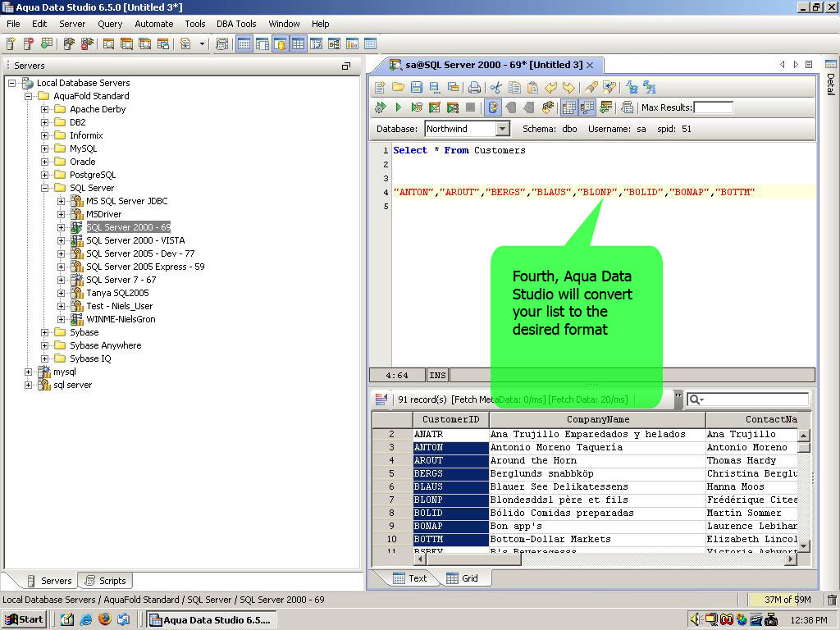Viewport: 840px width, 630px height.
Task: Collapse the AquaFold Standard folder
Action: 29,97
